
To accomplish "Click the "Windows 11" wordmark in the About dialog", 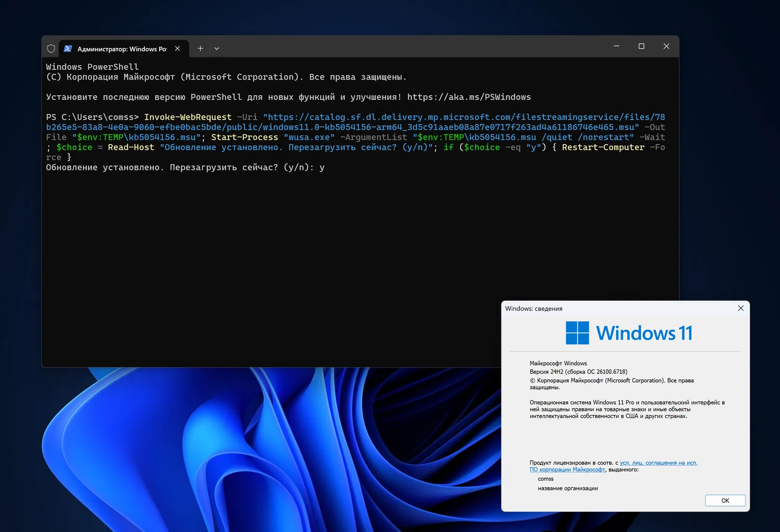I will click(644, 333).
